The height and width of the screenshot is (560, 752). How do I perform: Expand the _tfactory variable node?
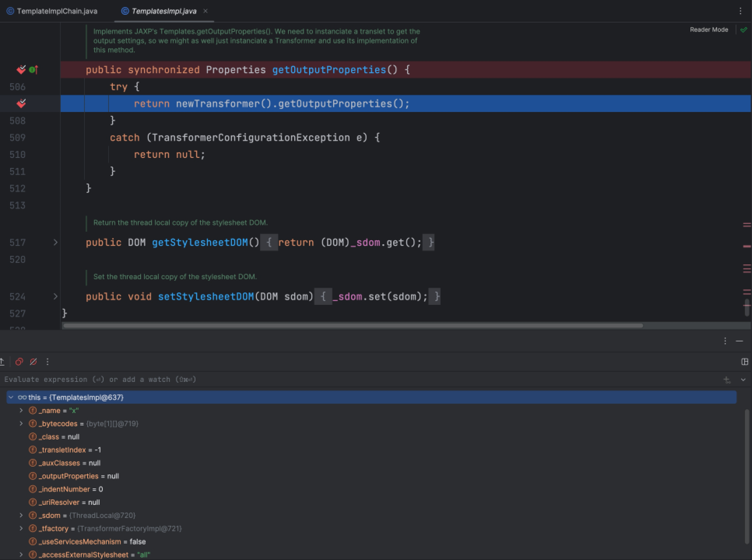tap(21, 528)
